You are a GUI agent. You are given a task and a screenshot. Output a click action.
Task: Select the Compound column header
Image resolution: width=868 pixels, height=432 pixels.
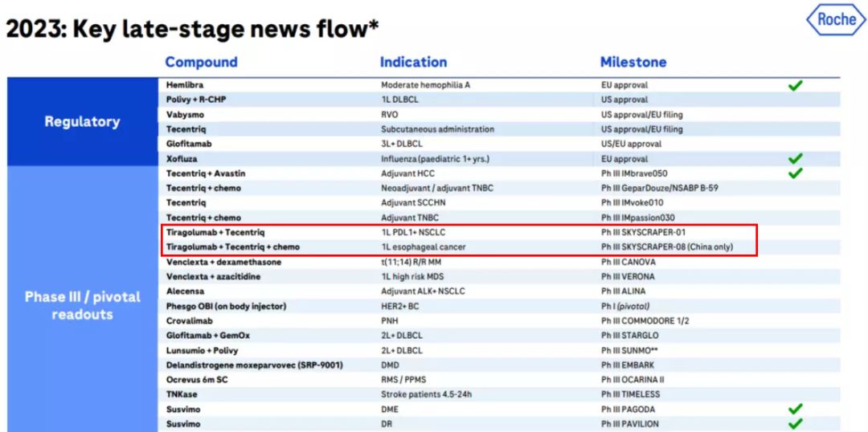201,62
